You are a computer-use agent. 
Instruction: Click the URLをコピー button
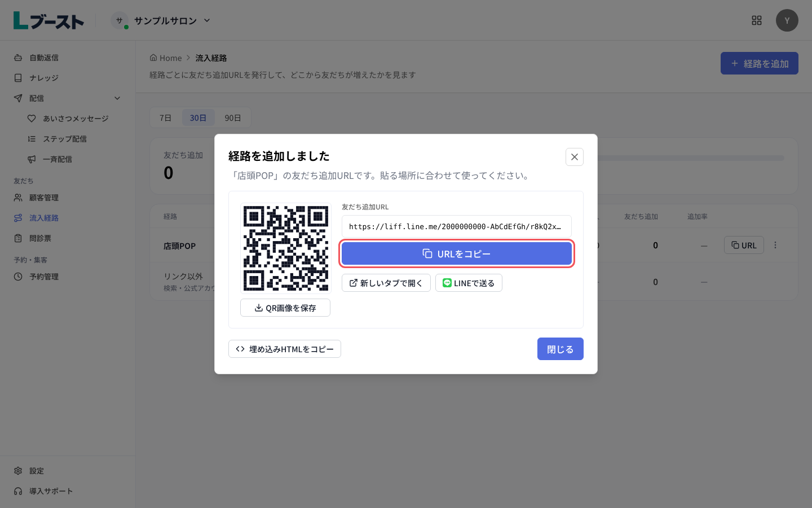pos(457,253)
